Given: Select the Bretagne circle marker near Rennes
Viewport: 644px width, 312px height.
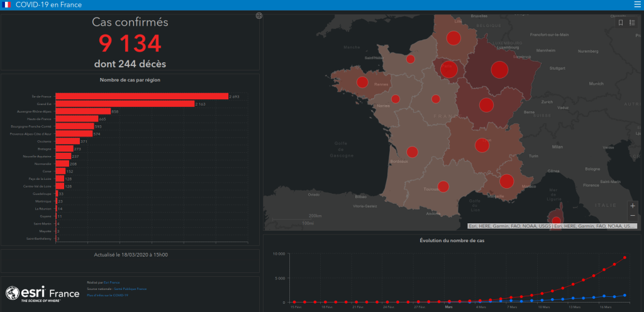Looking at the screenshot, I should [x=362, y=82].
